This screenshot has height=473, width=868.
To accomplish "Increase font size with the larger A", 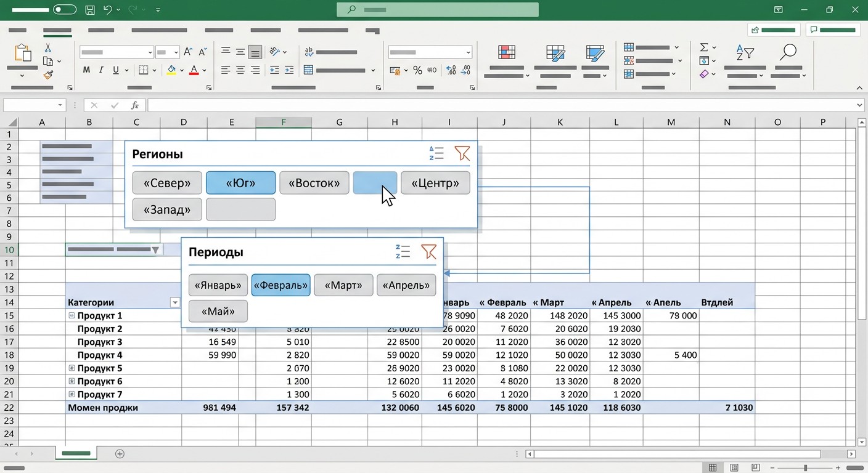I will pos(189,52).
